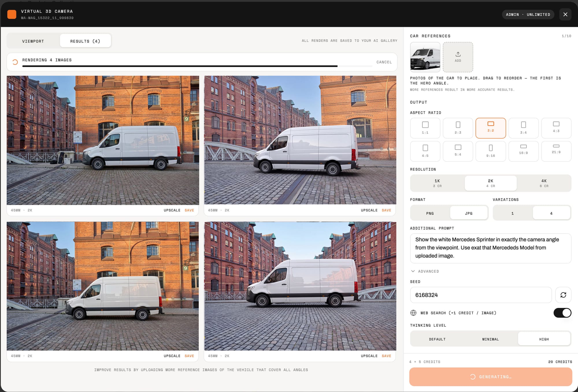
Task: Select the 21:9 aspect ratio
Action: 556,151
